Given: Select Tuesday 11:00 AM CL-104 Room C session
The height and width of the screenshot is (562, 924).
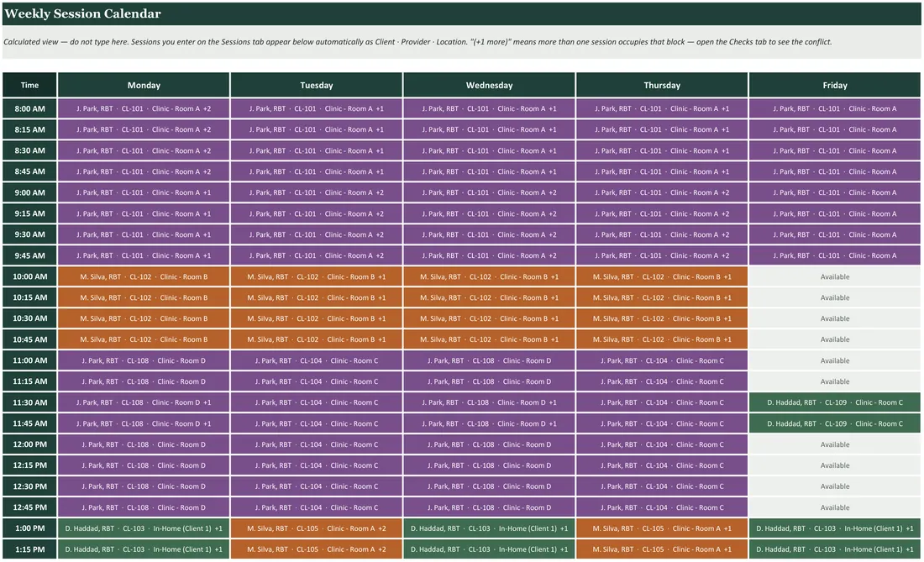Looking at the screenshot, I should (x=317, y=360).
